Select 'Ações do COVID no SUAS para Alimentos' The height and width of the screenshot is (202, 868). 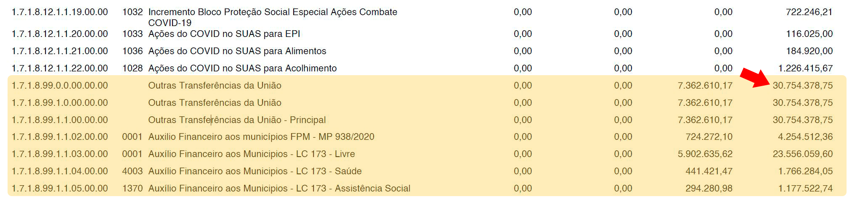(x=237, y=51)
